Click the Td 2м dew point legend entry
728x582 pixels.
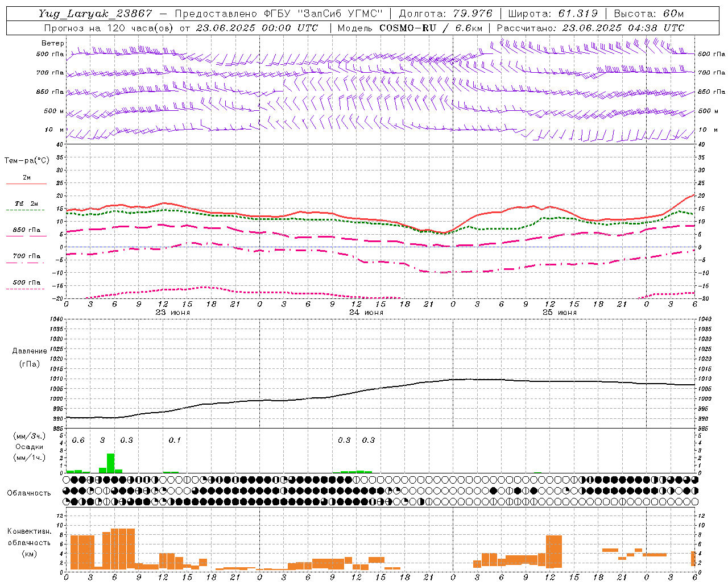coord(27,203)
